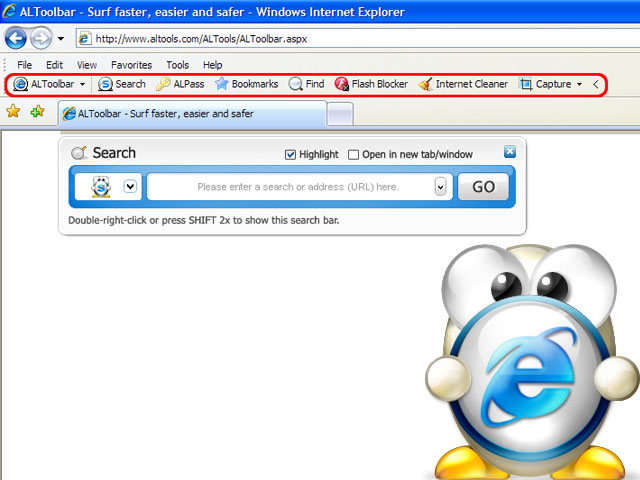Click the Capture tool icon
Screen dimensions: 640x480
pos(526,84)
